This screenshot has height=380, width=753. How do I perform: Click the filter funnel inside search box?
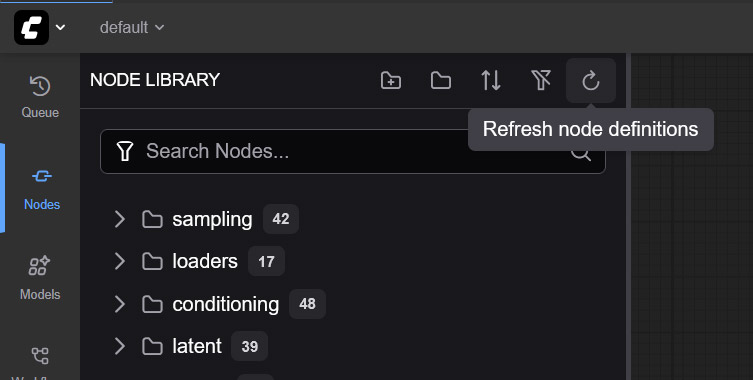coord(125,151)
